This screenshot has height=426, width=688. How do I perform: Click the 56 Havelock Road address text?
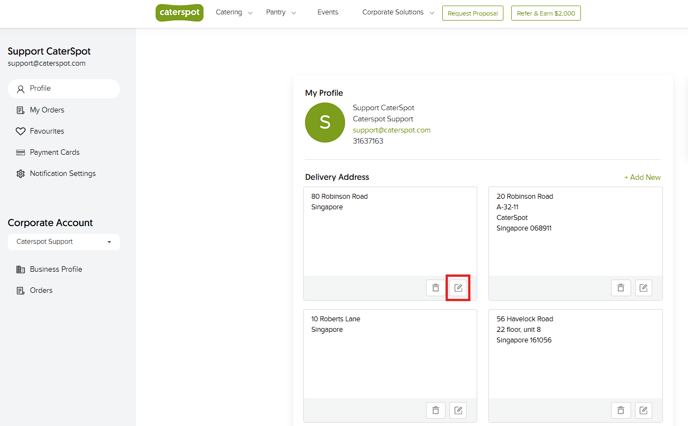(x=525, y=319)
